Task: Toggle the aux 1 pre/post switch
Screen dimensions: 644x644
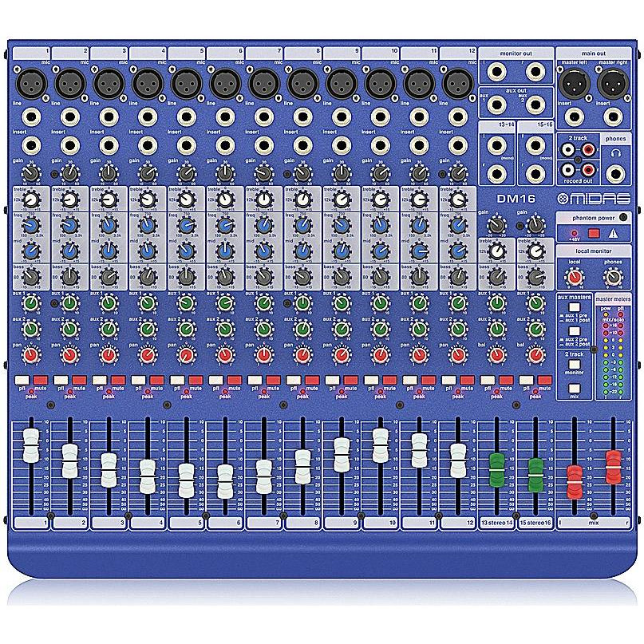Action: [x=575, y=307]
